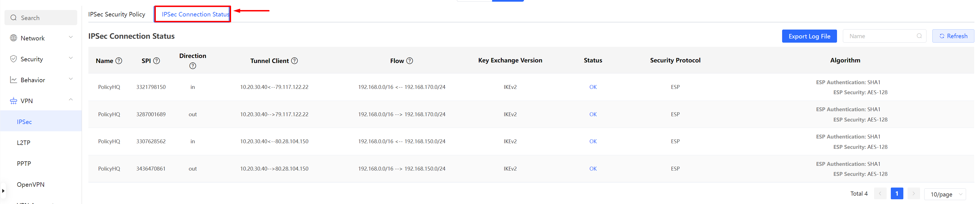Image resolution: width=980 pixels, height=204 pixels.
Task: Click tunnel 10.20.30.40<--80.28.104.150
Action: click(274, 142)
